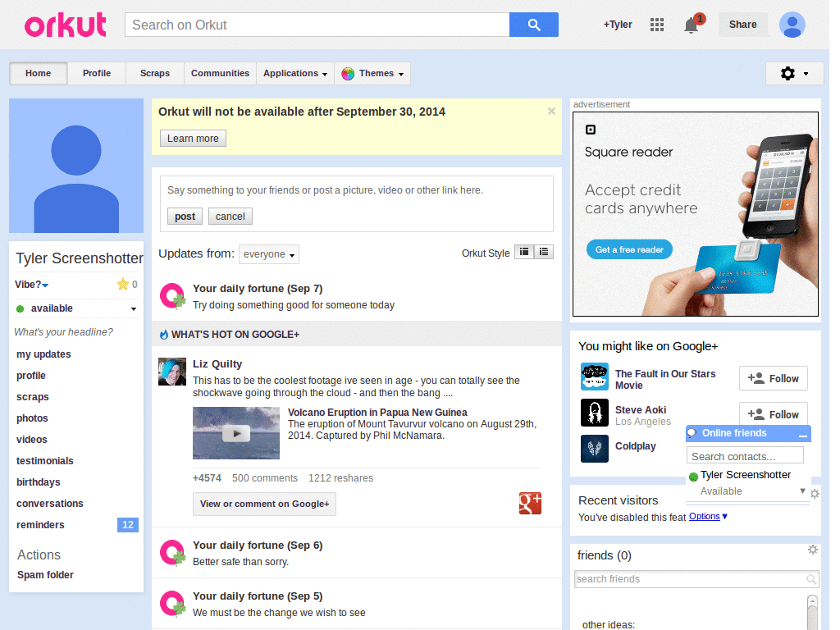Switch to Orkut Style list view icon
The height and width of the screenshot is (630, 840).
[544, 252]
